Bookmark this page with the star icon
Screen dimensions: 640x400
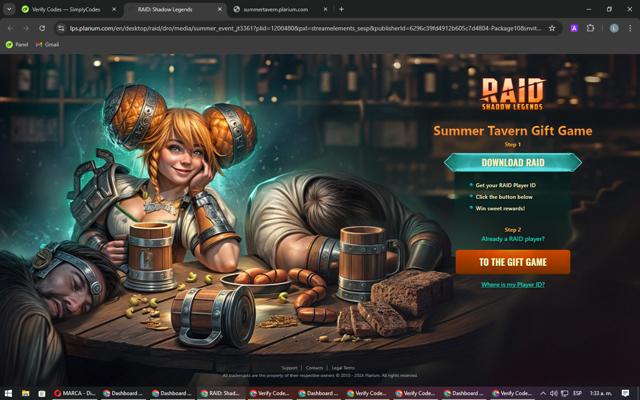click(552, 28)
